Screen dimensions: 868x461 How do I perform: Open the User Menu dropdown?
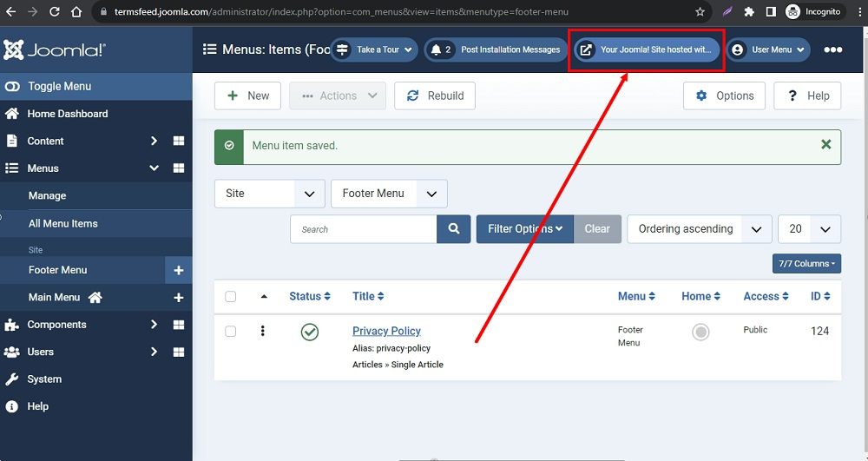[x=768, y=49]
